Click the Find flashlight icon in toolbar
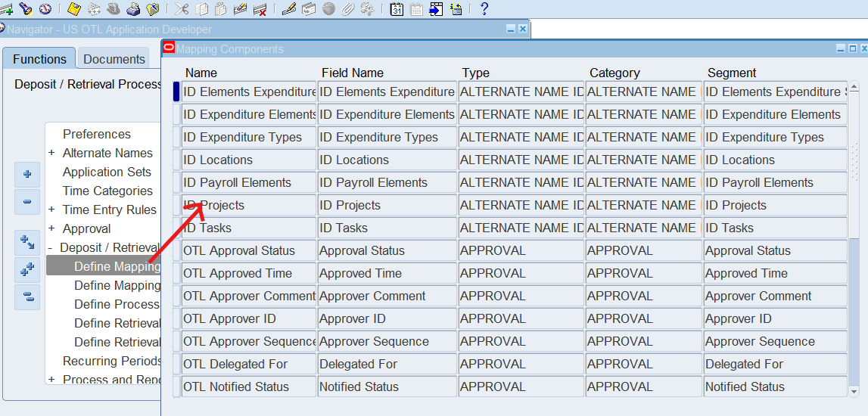 (26, 9)
